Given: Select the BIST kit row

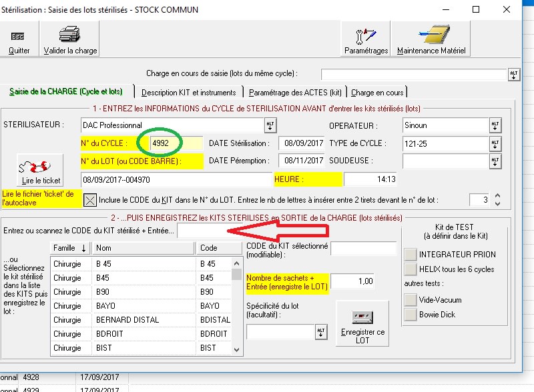Looking at the screenshot, I should 141,348.
